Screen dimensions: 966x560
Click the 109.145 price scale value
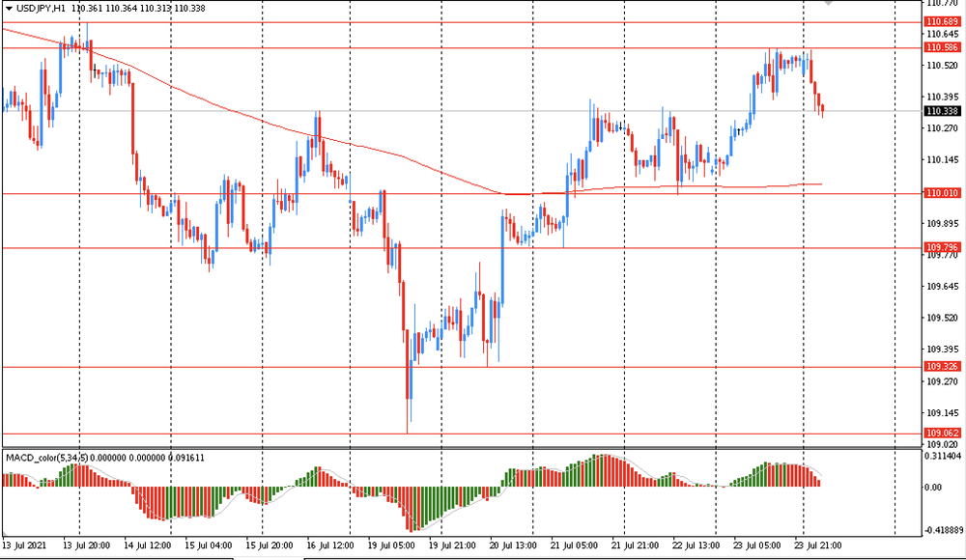(x=943, y=413)
